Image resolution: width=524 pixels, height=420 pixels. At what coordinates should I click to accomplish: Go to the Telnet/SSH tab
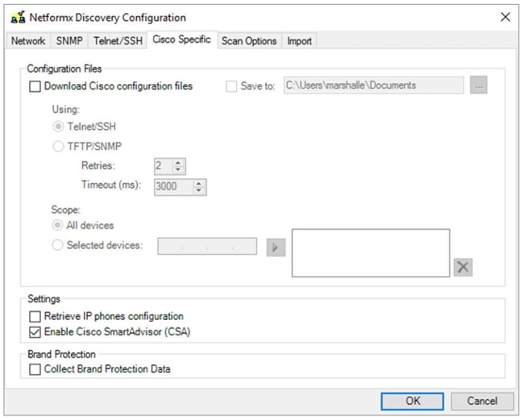click(118, 41)
